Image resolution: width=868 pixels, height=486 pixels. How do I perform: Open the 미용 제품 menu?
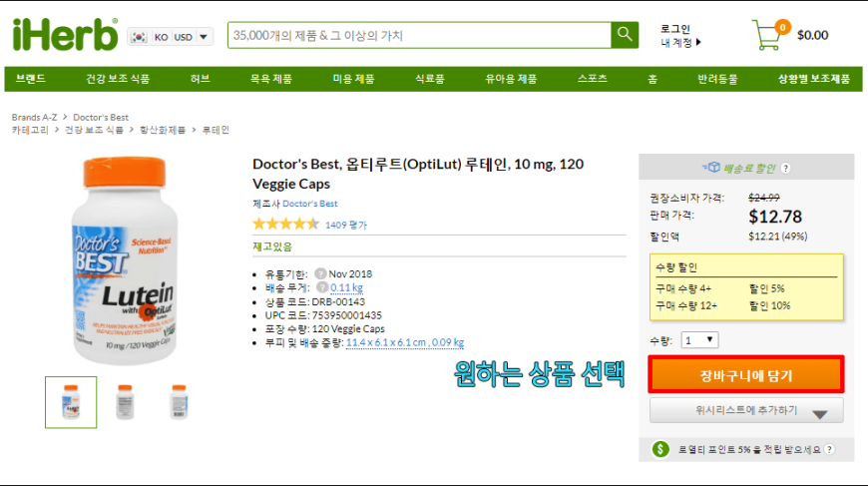(353, 79)
